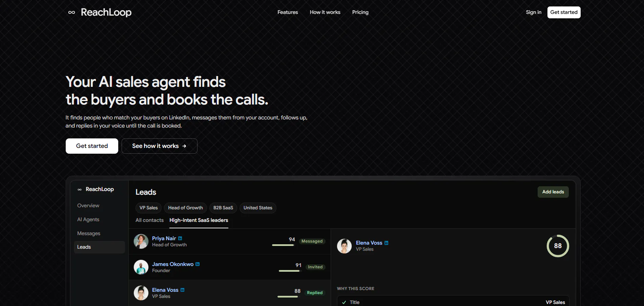
Task: Open the Features nav item
Action: pyautogui.click(x=288, y=12)
